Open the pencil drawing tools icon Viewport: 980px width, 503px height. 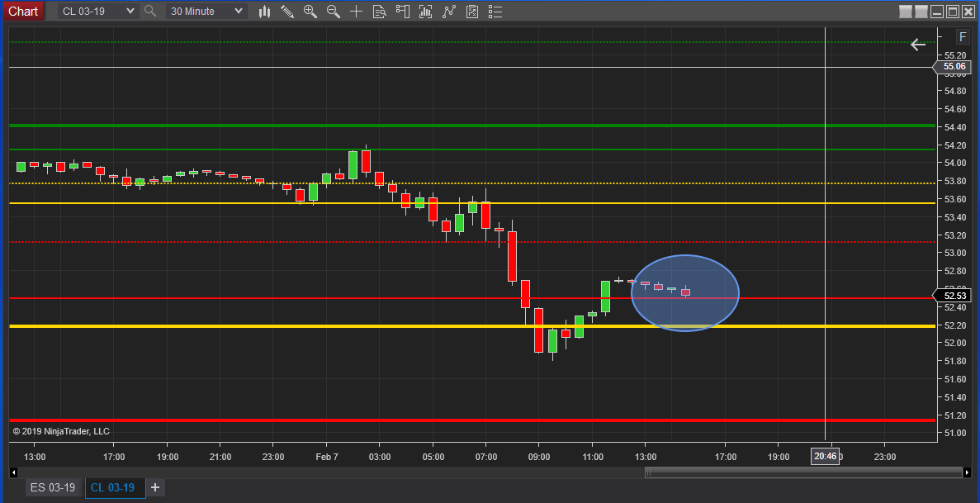click(287, 12)
